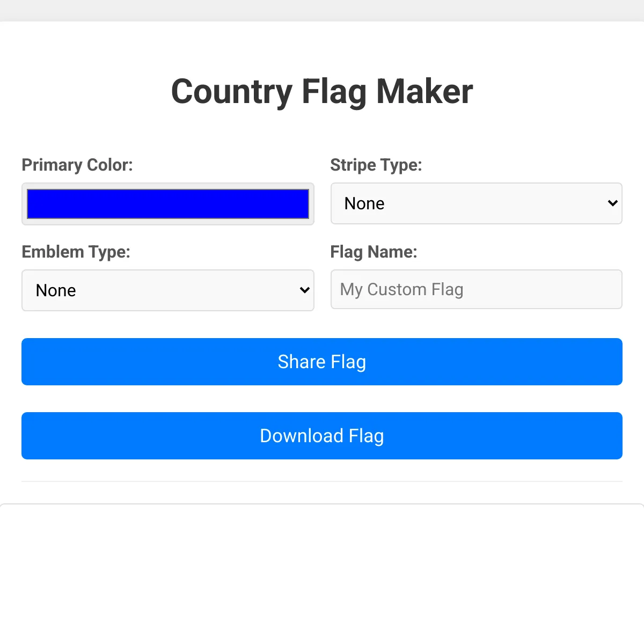Click the "Flag Name:" label
Screen dimensions: 644x644
tap(374, 252)
